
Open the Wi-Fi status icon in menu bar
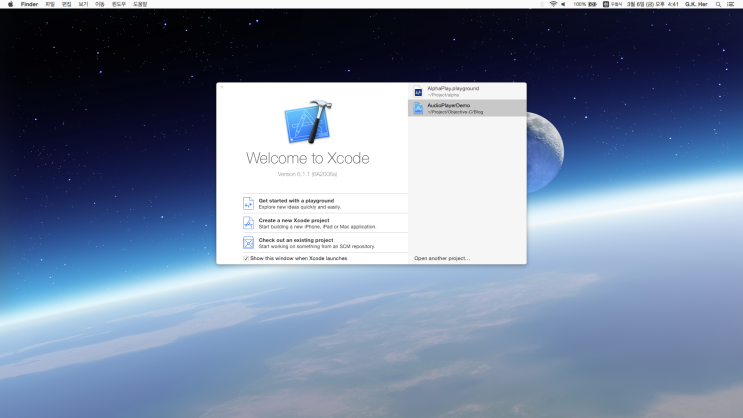pos(553,4)
